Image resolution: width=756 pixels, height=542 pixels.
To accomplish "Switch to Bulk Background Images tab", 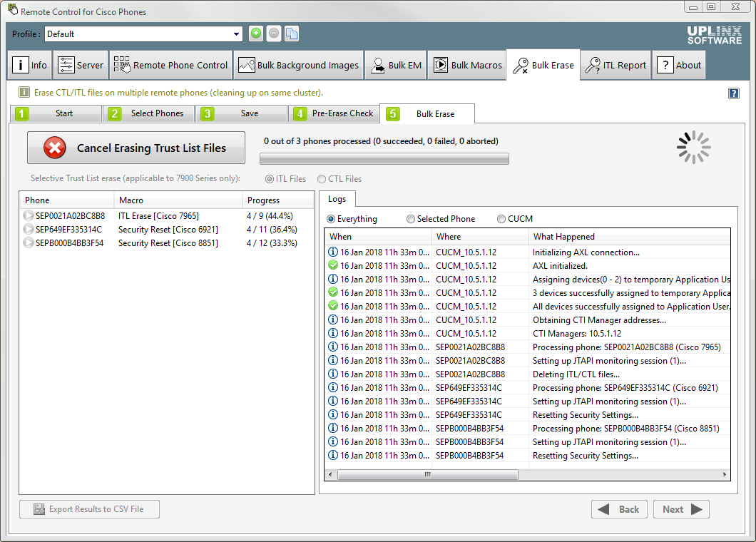I will [x=298, y=65].
